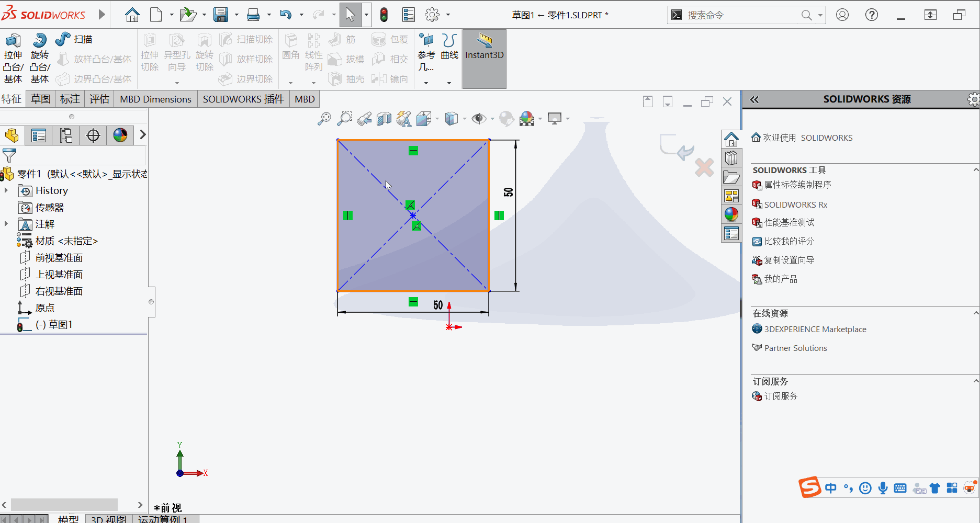Image resolution: width=980 pixels, height=523 pixels.
Task: Cancel the sketch with red X
Action: [x=704, y=167]
